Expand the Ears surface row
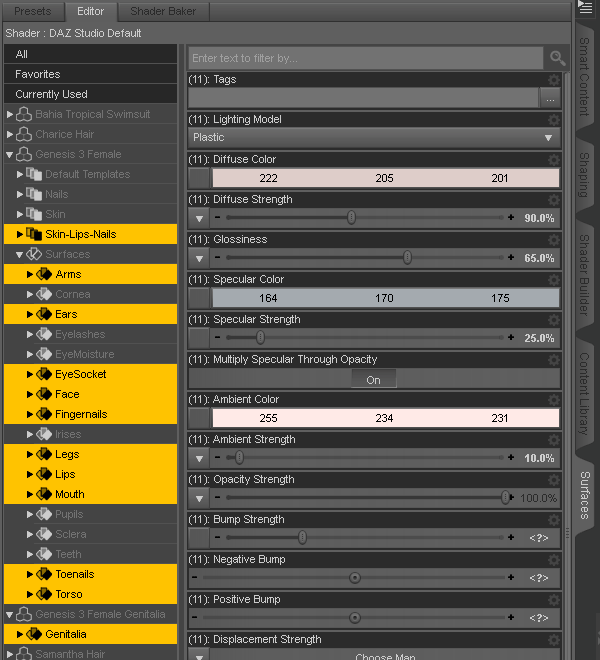The image size is (600, 660). 29,314
